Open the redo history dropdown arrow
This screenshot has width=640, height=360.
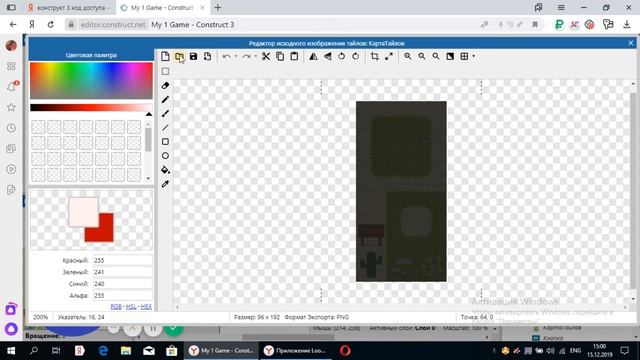point(256,56)
